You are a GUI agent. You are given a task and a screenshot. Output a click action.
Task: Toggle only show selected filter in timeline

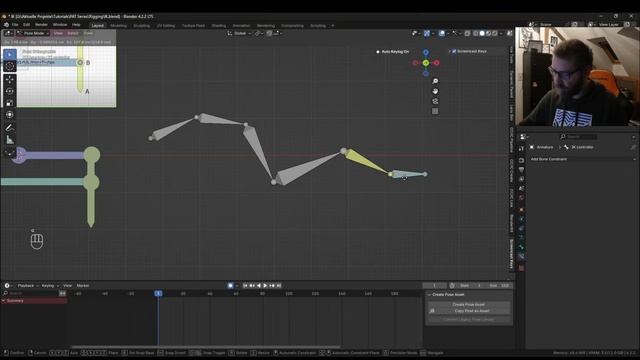(x=62, y=293)
